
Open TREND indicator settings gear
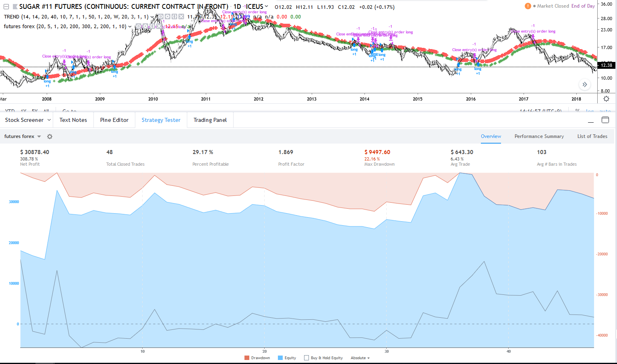pyautogui.click(x=168, y=17)
